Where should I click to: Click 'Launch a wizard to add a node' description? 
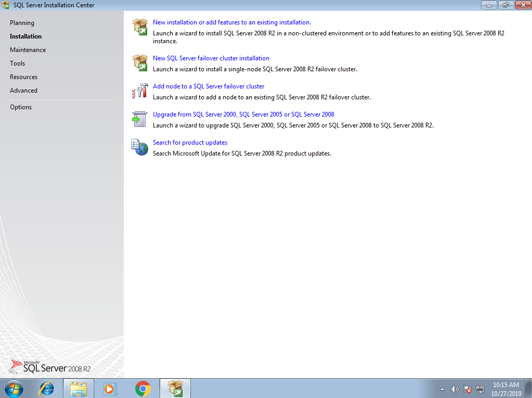[x=262, y=97]
